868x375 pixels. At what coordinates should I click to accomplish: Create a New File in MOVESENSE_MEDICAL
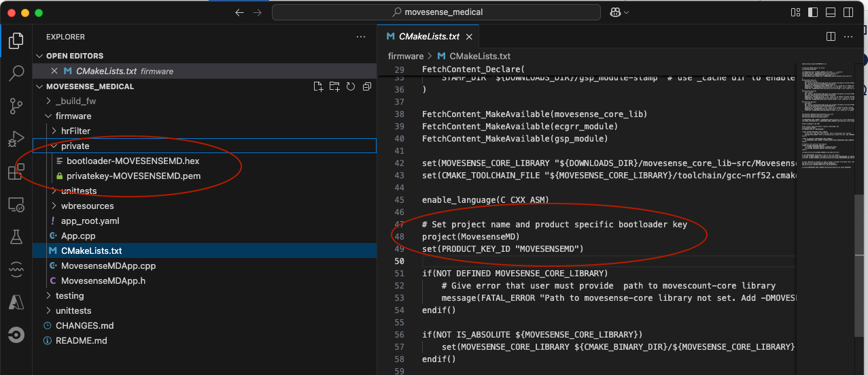point(318,86)
